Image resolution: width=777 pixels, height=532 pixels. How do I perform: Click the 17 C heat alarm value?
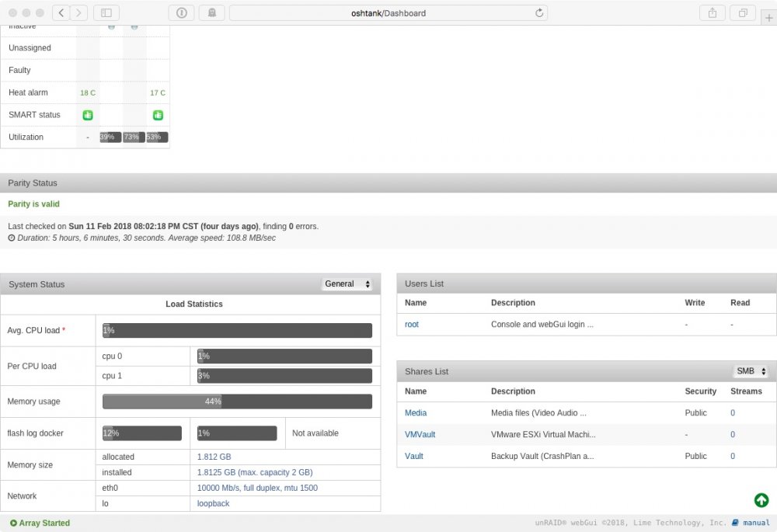(158, 92)
